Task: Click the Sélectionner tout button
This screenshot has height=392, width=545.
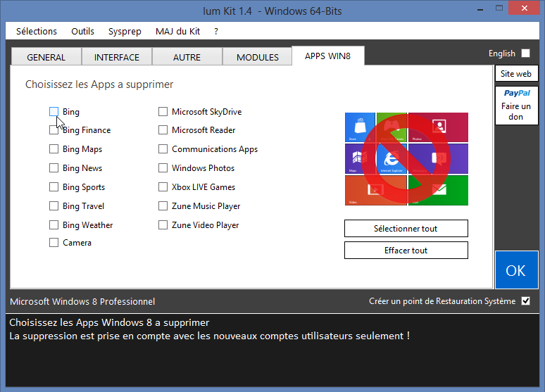Action: [x=406, y=228]
